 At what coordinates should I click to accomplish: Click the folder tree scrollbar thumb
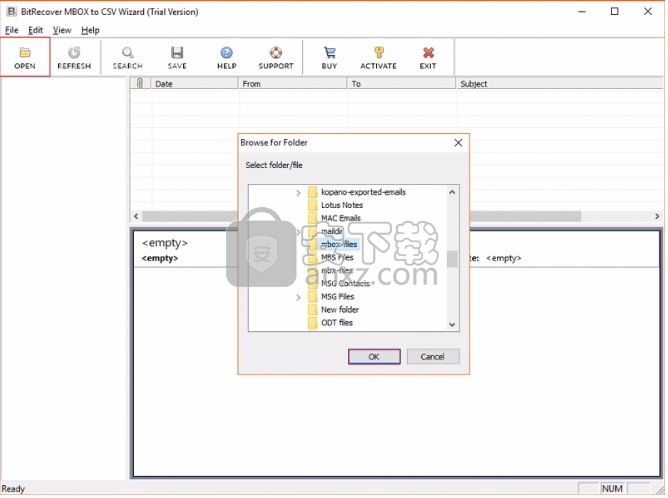click(453, 259)
